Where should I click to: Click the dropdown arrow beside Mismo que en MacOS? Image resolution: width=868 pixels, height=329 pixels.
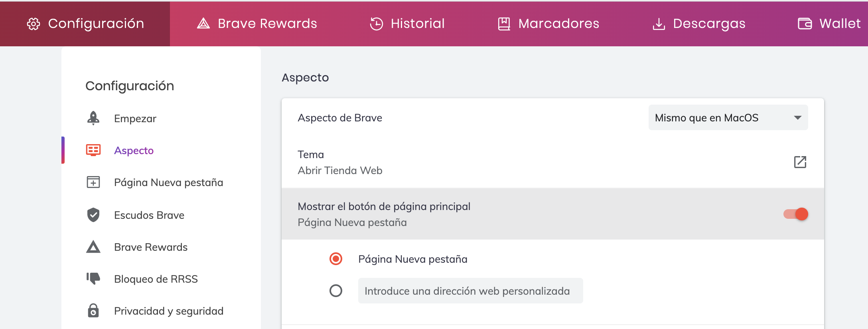pos(797,118)
